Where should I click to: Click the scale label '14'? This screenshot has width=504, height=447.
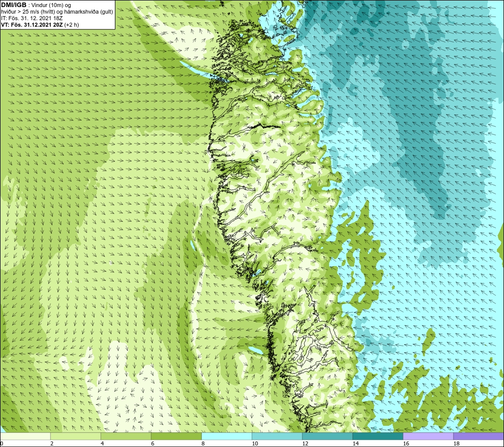tap(355, 443)
